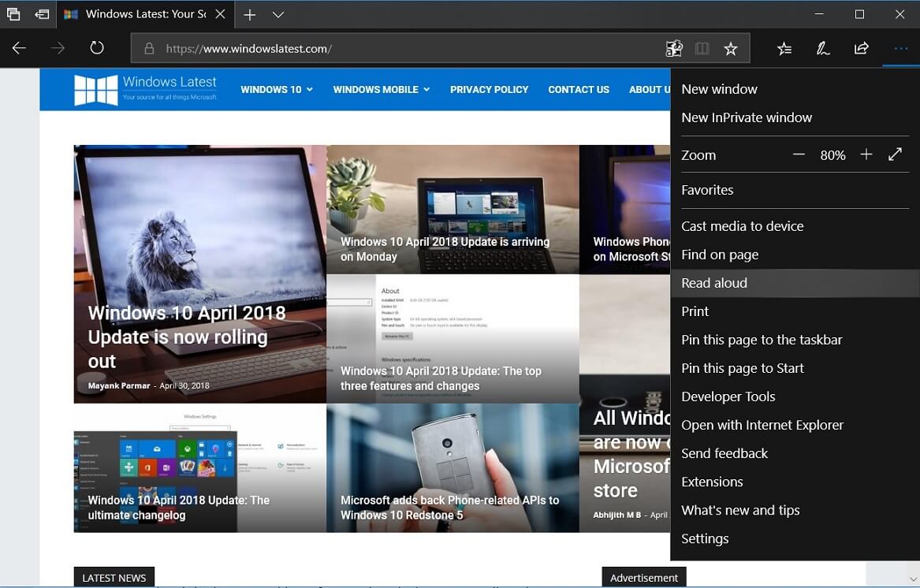Viewport: 920px width, 588px height.
Task: Open the CONTACT US page
Action: coord(579,90)
